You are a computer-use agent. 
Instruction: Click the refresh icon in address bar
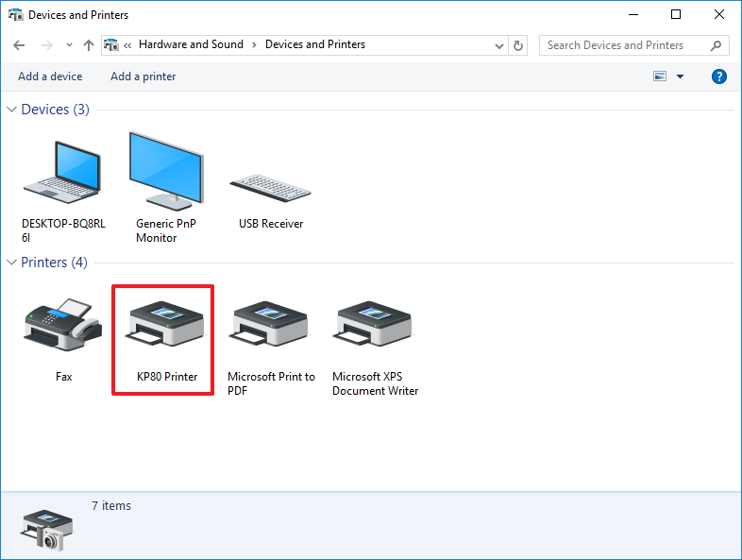[x=518, y=45]
